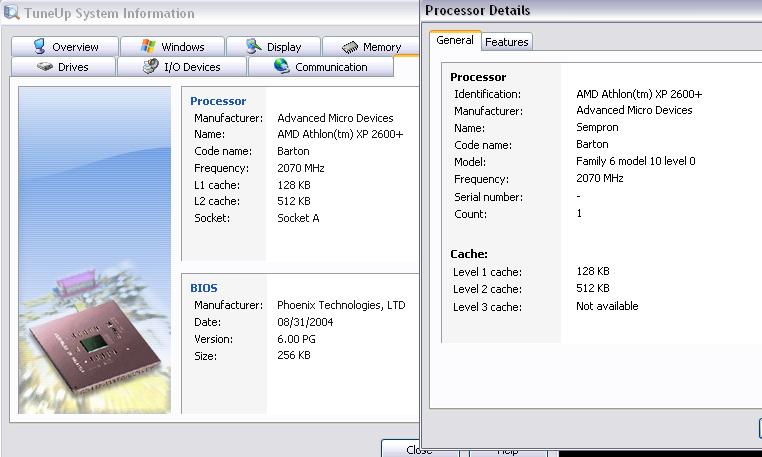Viewport: 762px width, 457px height.
Task: Select the BIOS size '256 KB'
Action: (294, 355)
